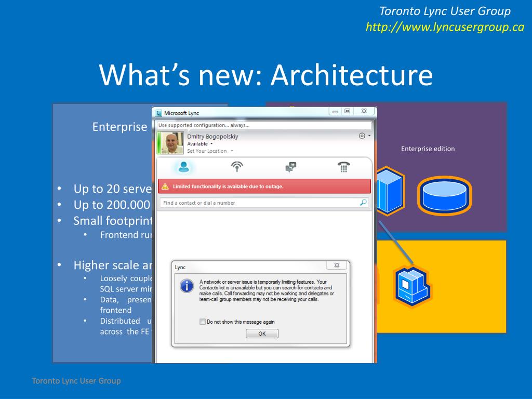This screenshot has width=532, height=399.
Task: Open the Available status dropdown
Action: pyautogui.click(x=200, y=144)
